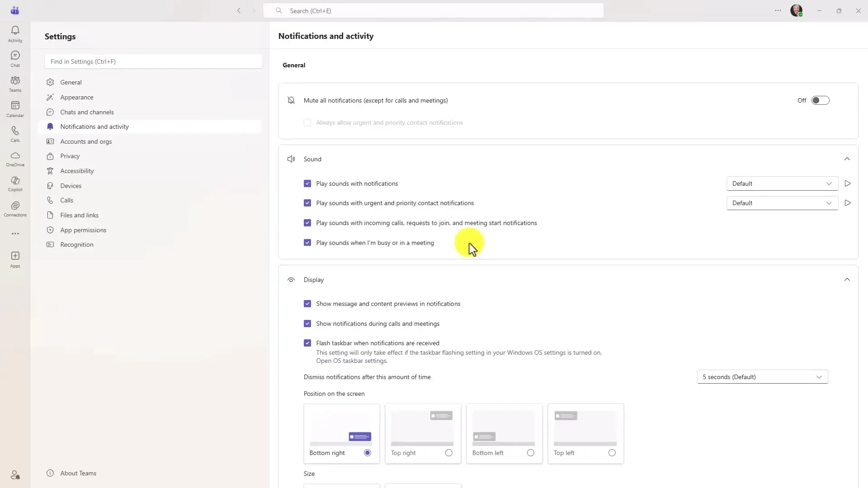
Task: Go to Teams in the left rail
Action: pos(15,84)
